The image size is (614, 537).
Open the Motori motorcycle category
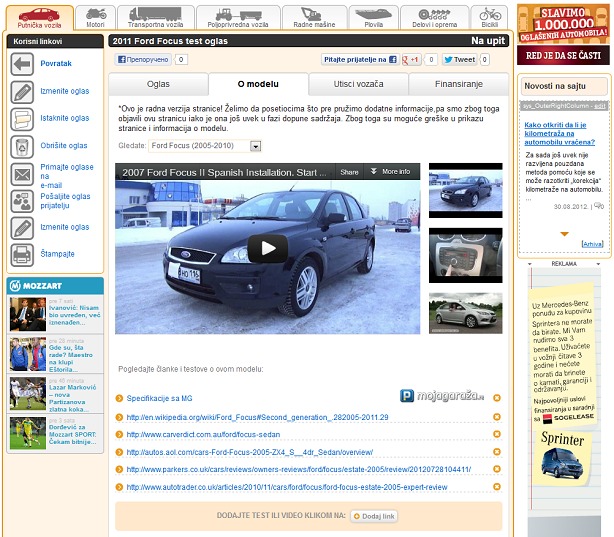(96, 18)
